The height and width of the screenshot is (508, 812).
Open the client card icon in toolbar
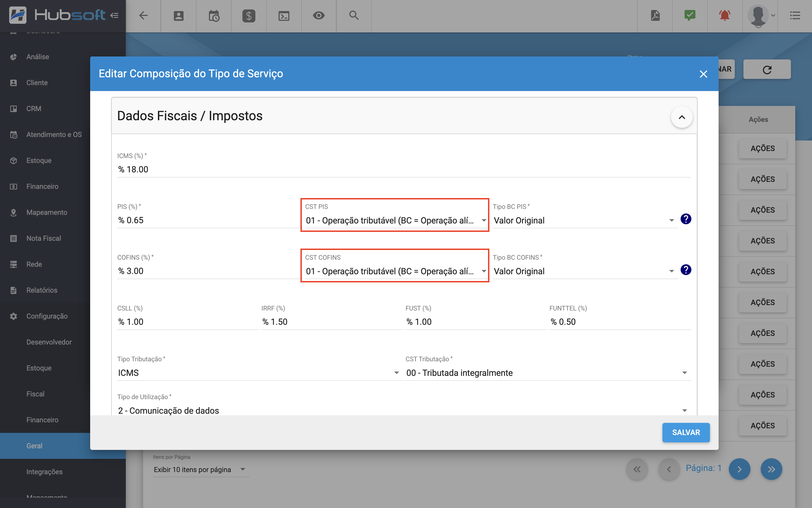pyautogui.click(x=178, y=15)
